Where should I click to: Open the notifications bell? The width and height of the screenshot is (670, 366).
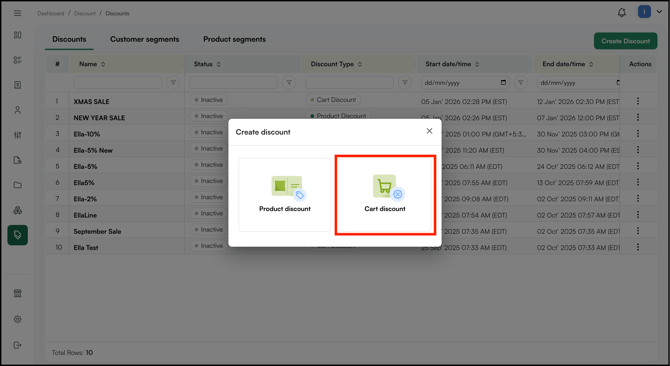click(x=622, y=12)
